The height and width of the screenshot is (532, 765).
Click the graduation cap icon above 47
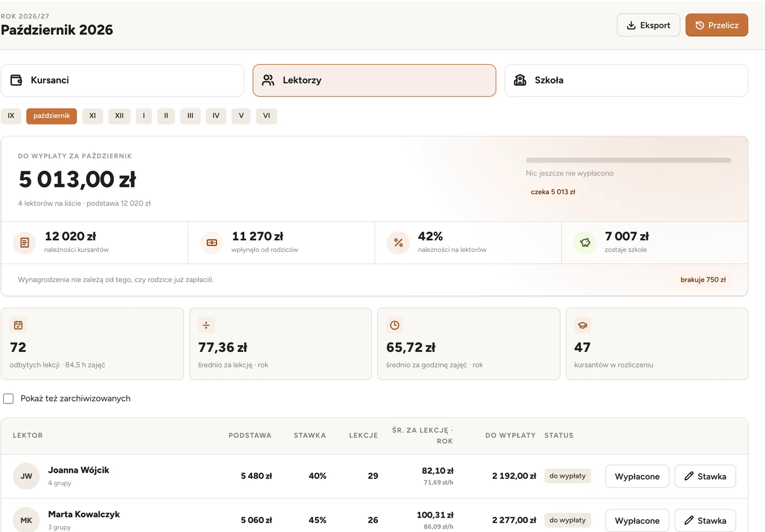[x=582, y=326]
